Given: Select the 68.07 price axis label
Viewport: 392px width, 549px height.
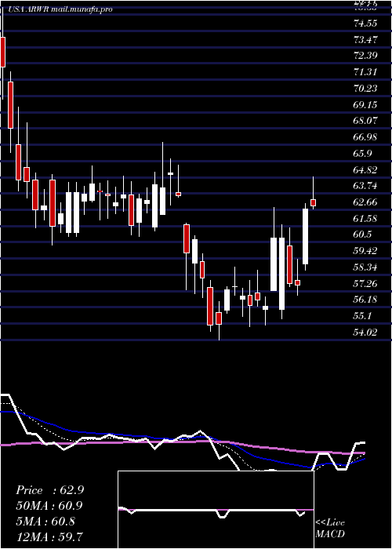Looking at the screenshot, I should [x=365, y=121].
